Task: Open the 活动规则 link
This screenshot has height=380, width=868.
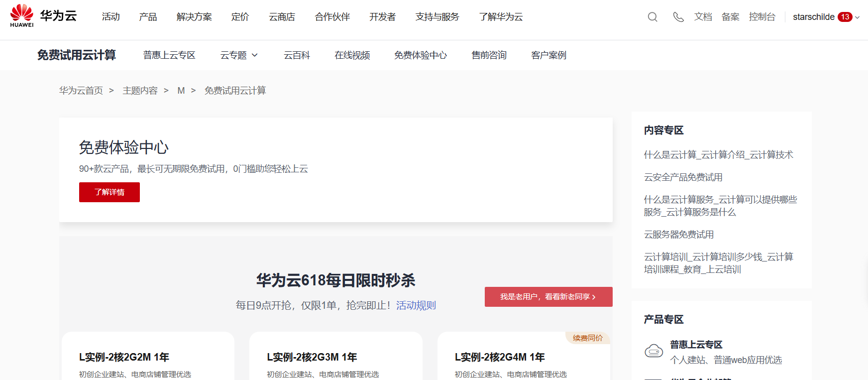Action: point(416,305)
